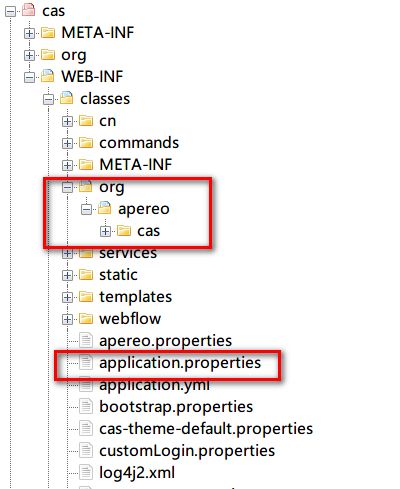Screen dimensions: 400x489
Task: Expand the top-level META-INF folder
Action: tap(29, 33)
